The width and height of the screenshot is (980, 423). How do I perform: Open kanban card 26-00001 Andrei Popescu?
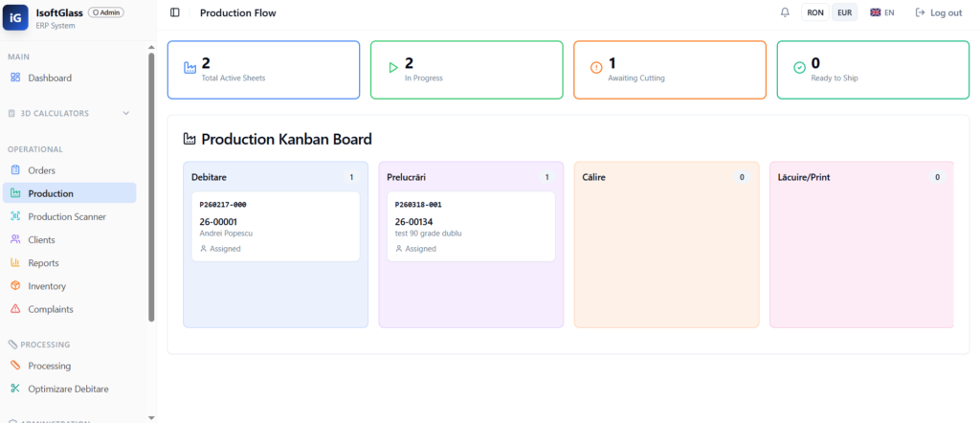[276, 226]
